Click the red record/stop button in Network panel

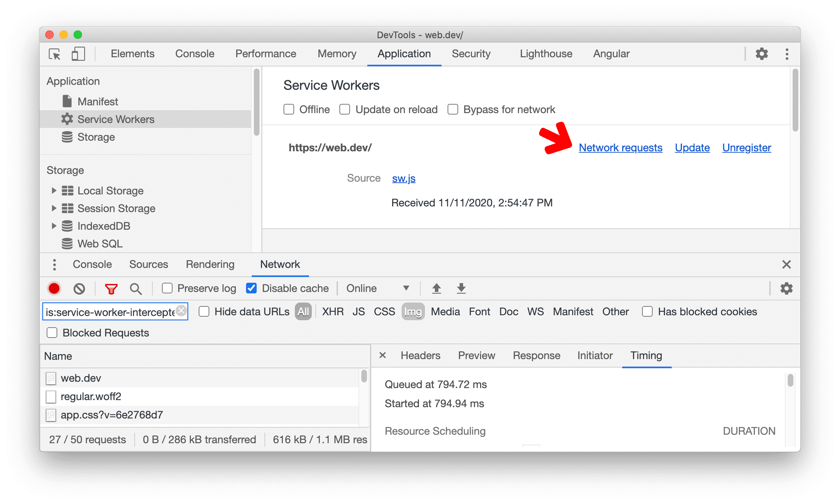(x=54, y=288)
